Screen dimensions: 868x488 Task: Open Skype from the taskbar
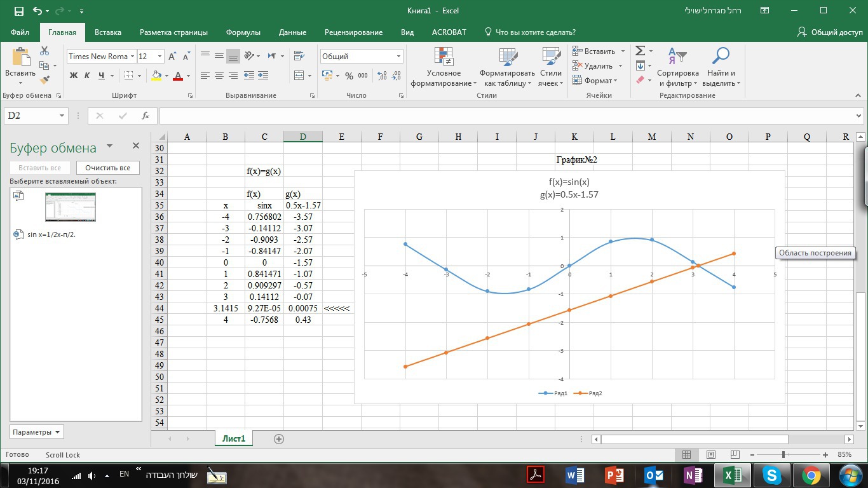[x=771, y=475]
